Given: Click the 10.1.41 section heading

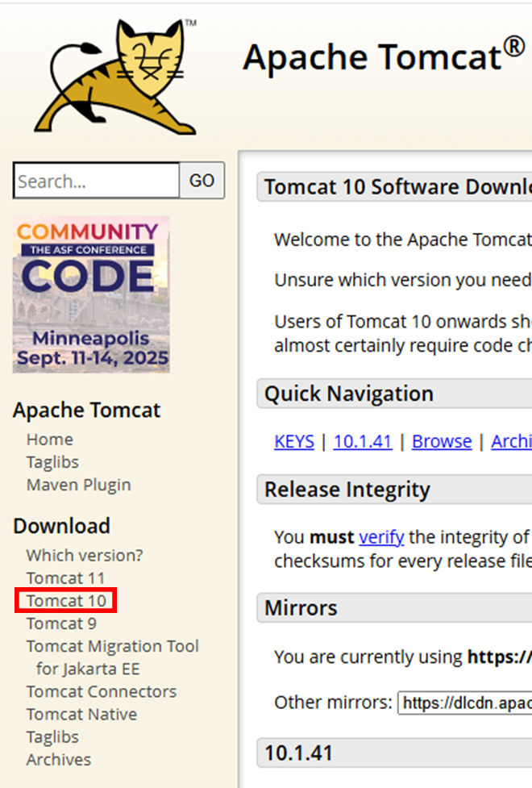Looking at the screenshot, I should point(298,753).
